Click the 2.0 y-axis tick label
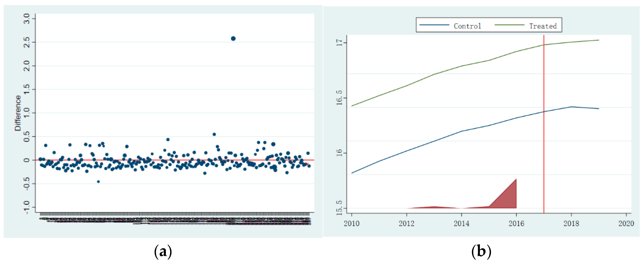This screenshot has height=265, width=644. click(26, 66)
